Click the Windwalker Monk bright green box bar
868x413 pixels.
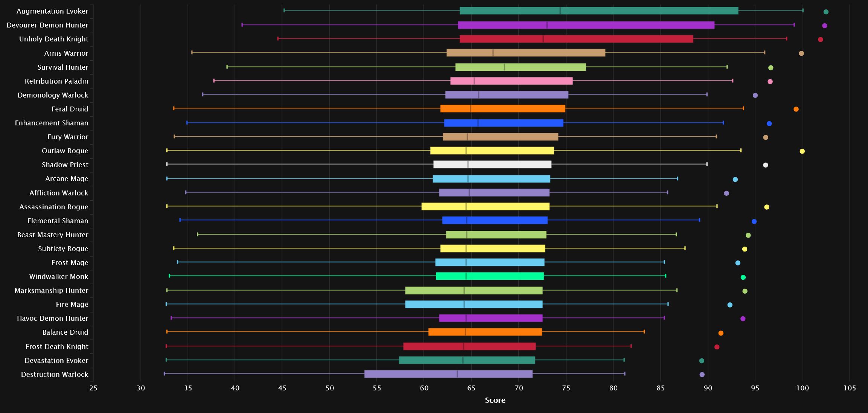(x=490, y=276)
